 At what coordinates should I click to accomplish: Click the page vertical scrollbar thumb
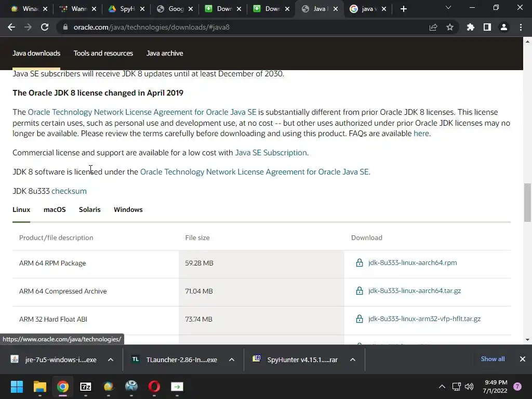(x=527, y=203)
